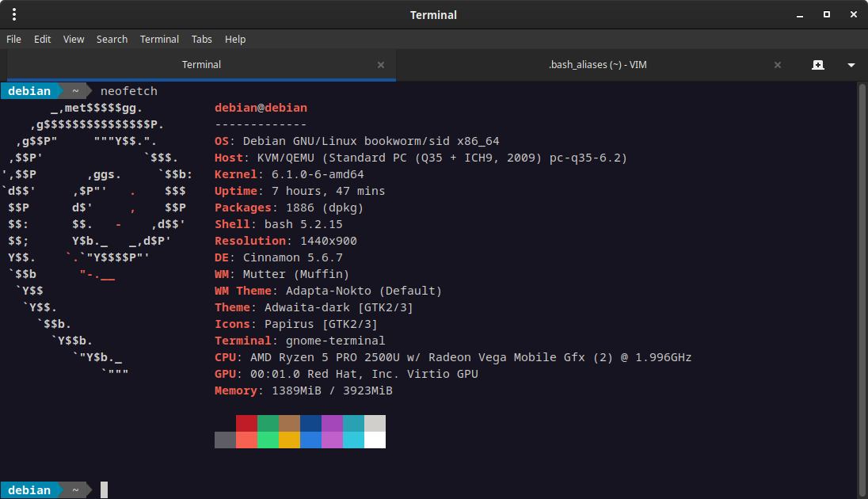Open the Edit menu
Viewport: 868px width, 499px height.
pos(42,40)
